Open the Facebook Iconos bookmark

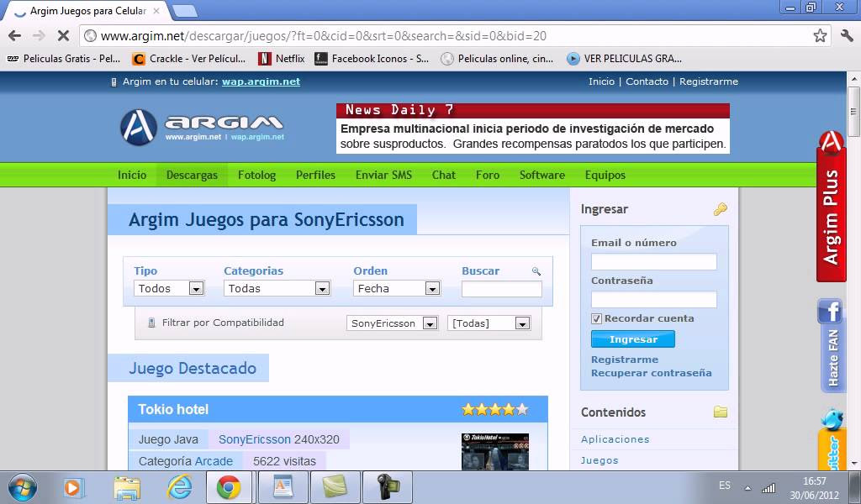coord(372,59)
